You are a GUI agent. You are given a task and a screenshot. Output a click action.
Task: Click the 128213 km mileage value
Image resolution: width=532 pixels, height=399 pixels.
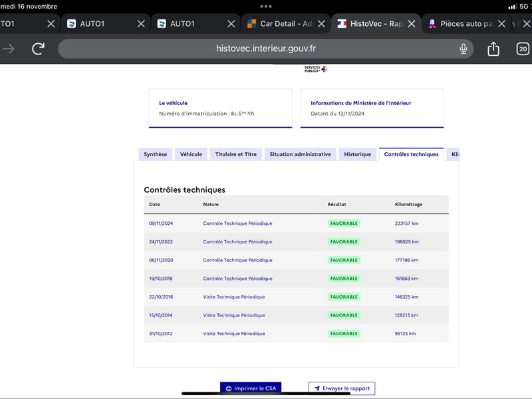click(406, 315)
